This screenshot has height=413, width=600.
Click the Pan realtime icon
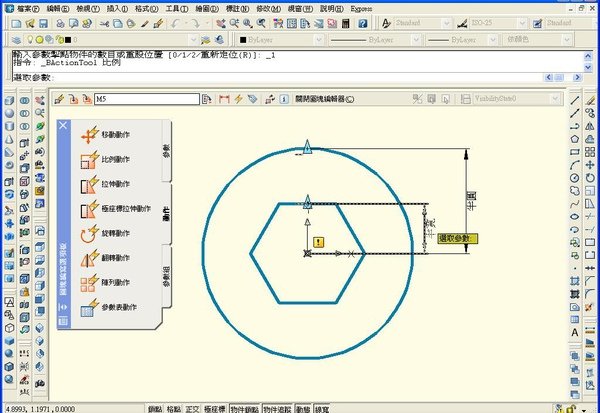point(221,23)
